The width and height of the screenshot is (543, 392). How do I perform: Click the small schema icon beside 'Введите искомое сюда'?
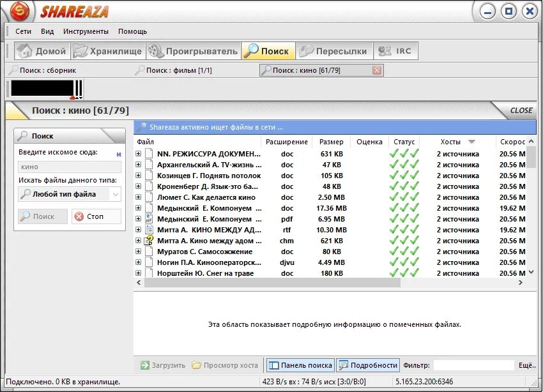119,155
